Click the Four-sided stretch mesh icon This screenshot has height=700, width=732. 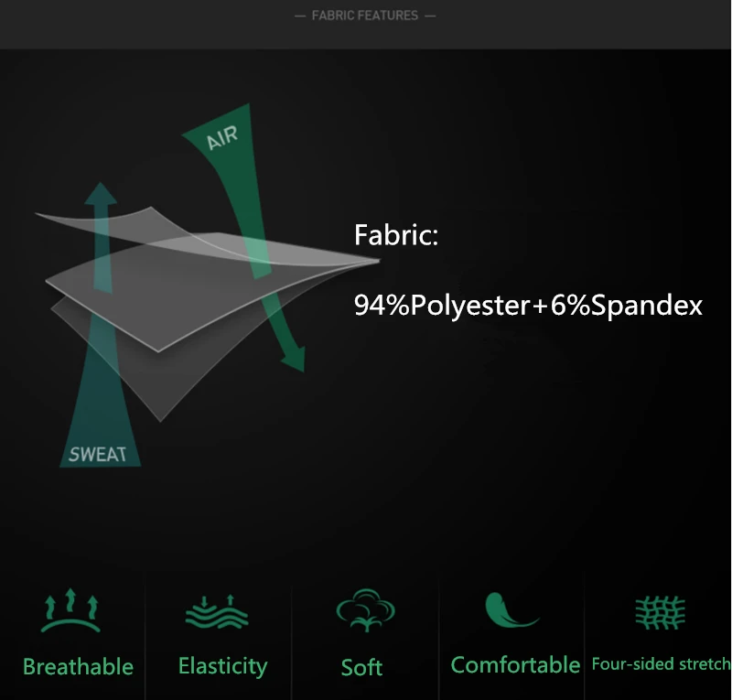pos(660,612)
